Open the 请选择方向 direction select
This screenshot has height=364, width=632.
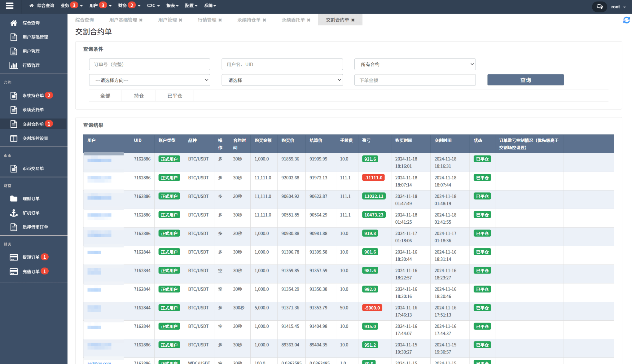click(149, 80)
